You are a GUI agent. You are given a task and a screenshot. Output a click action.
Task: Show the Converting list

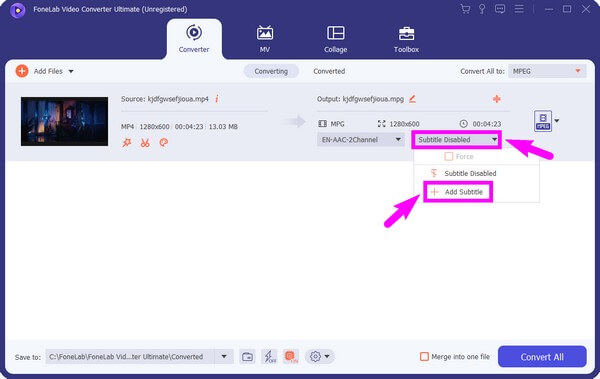271,71
